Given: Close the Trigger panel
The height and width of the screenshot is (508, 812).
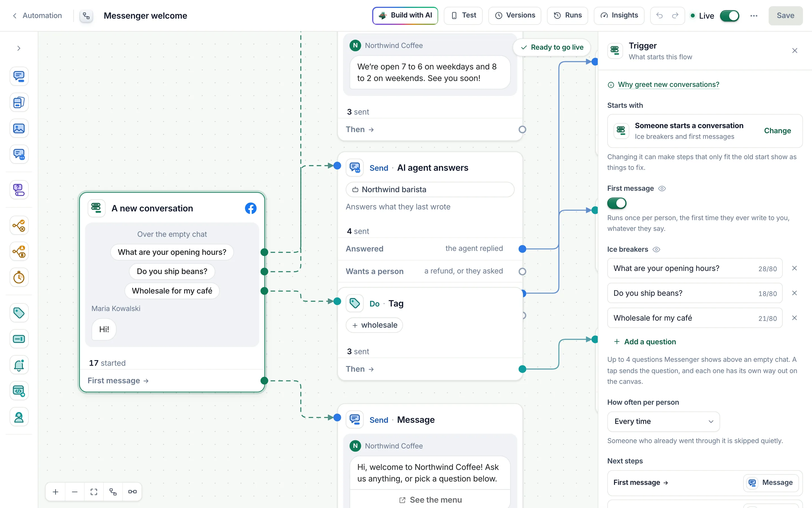Looking at the screenshot, I should click(795, 51).
